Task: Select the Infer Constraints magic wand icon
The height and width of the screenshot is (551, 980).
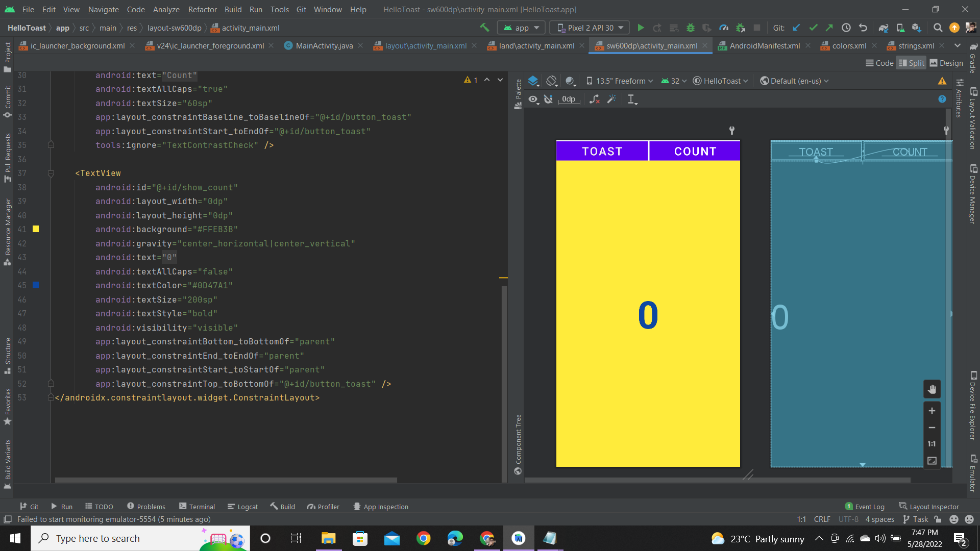Action: [612, 99]
